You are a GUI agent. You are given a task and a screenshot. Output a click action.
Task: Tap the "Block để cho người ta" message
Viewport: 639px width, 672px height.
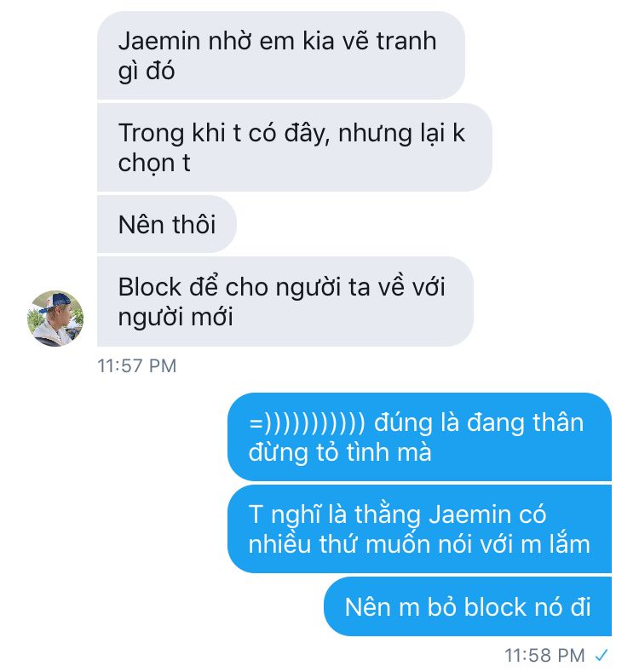(285, 302)
